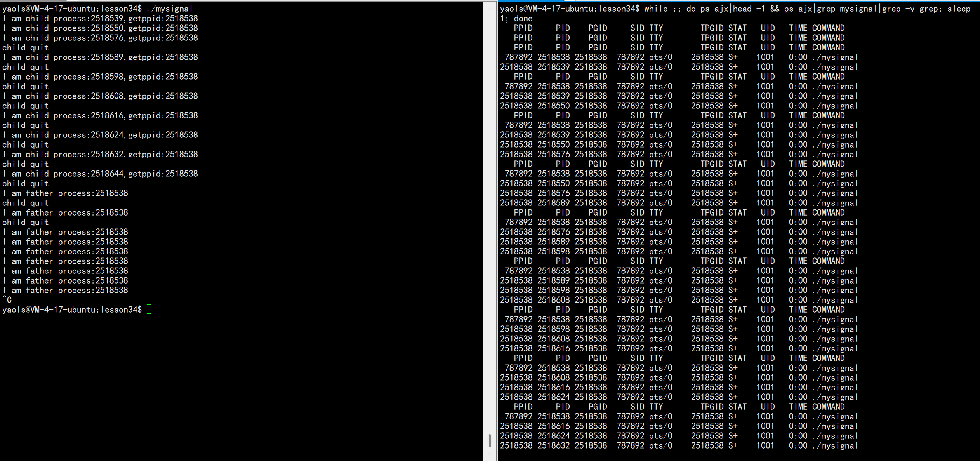Click the ^C line in left terminal

coord(7,300)
